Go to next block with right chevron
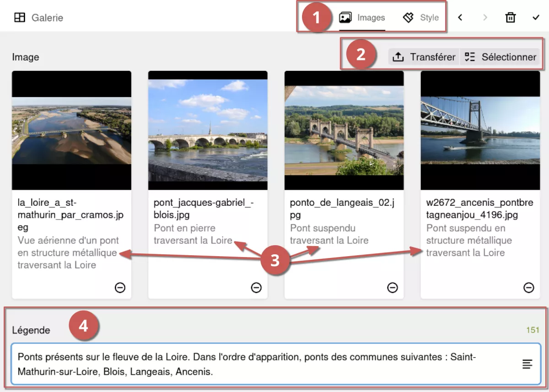The height and width of the screenshot is (392, 549). point(485,18)
